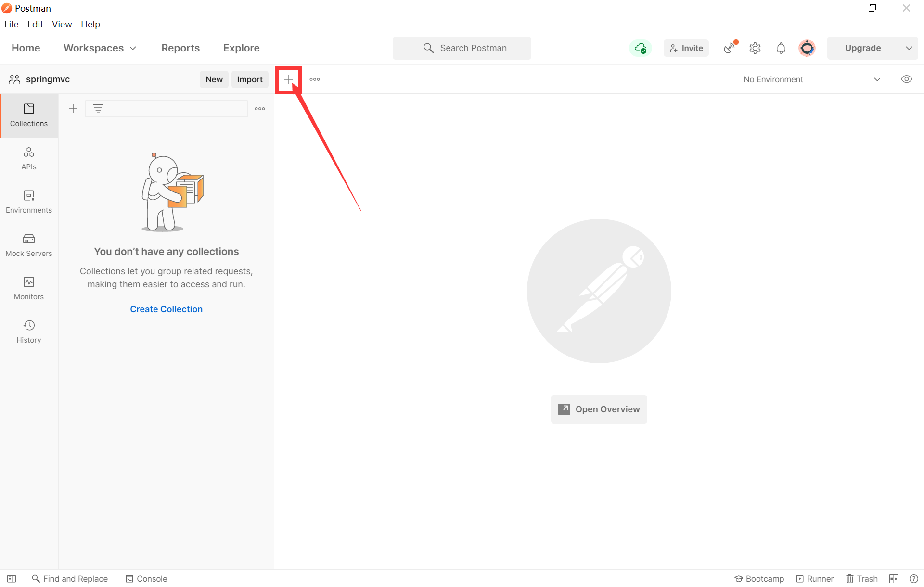Open the Help menu
This screenshot has width=924, height=587.
pyautogui.click(x=90, y=24)
